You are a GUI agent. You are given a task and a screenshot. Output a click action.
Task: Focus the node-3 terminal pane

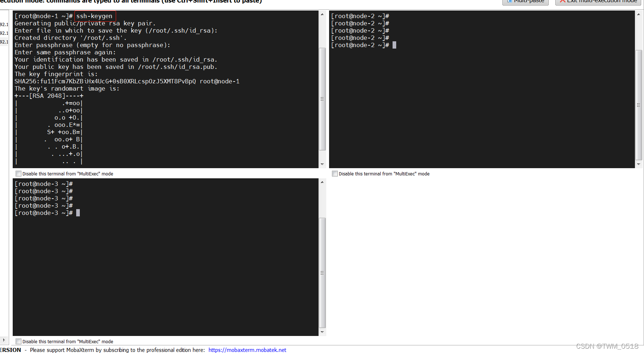pos(163,272)
